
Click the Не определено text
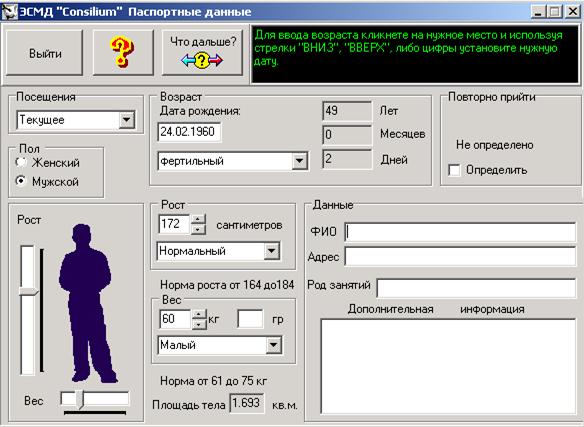click(495, 145)
